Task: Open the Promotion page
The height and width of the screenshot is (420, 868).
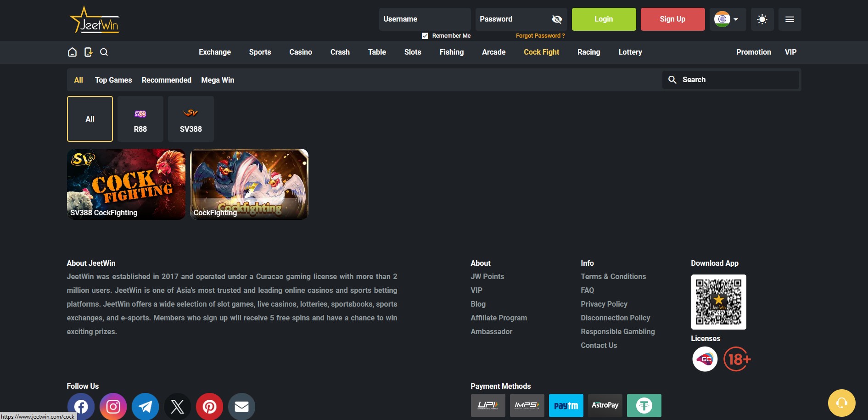Action: tap(754, 52)
